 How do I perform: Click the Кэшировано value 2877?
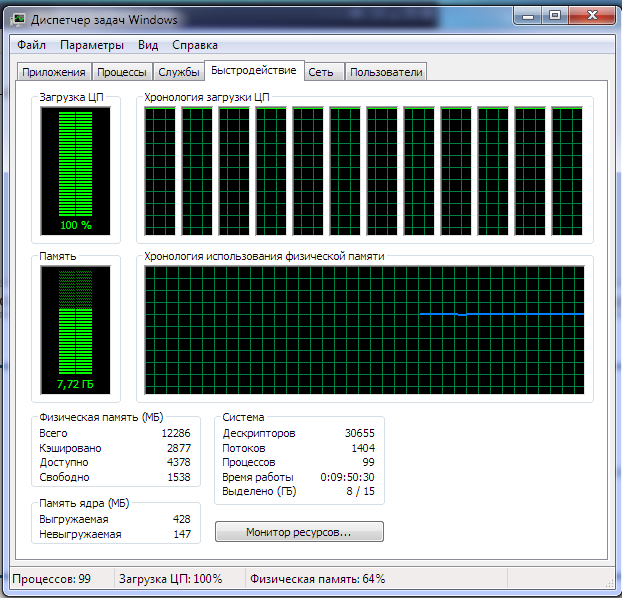click(x=179, y=448)
